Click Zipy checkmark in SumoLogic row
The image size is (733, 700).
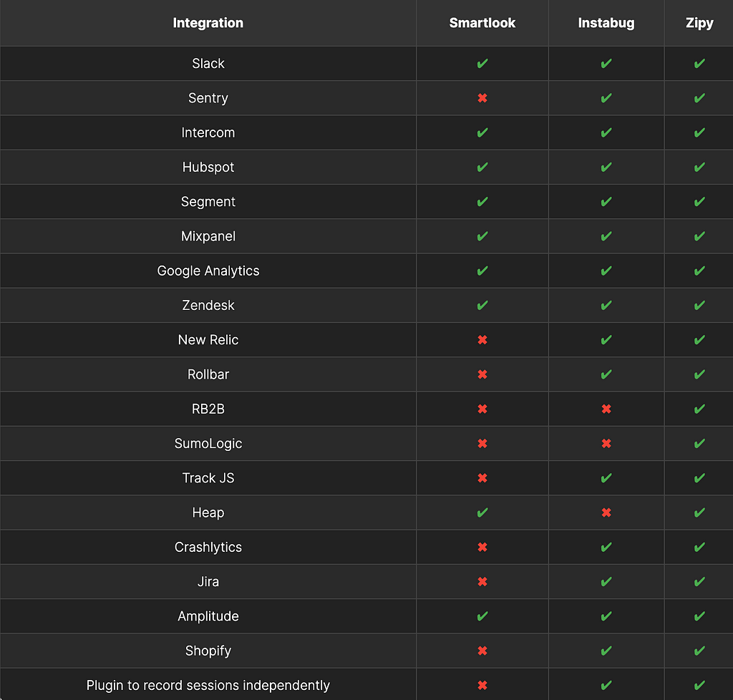coord(699,444)
